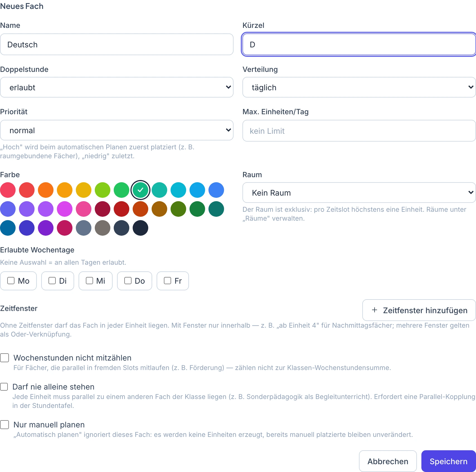
Task: Tick the Mo weekday checkbox
Action: [11, 281]
